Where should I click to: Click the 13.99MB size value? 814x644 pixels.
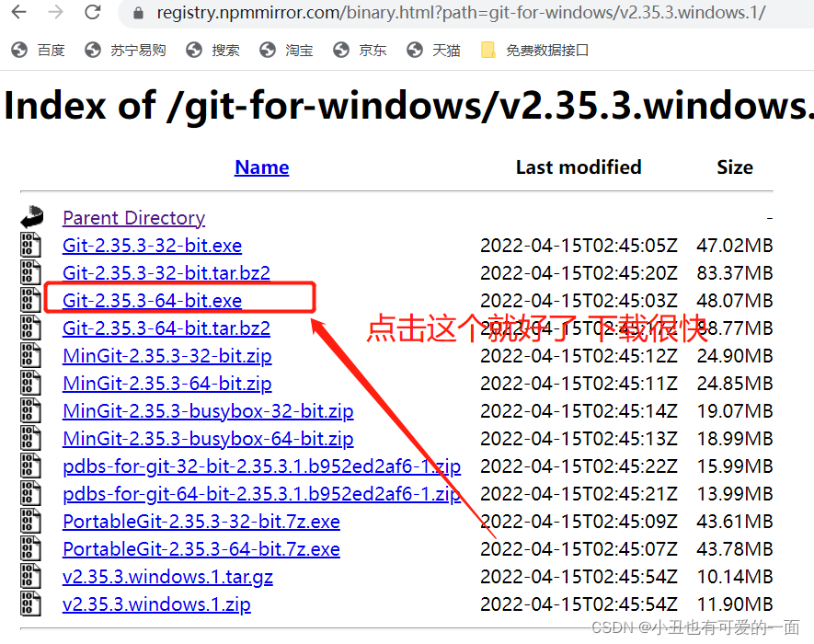coord(735,493)
